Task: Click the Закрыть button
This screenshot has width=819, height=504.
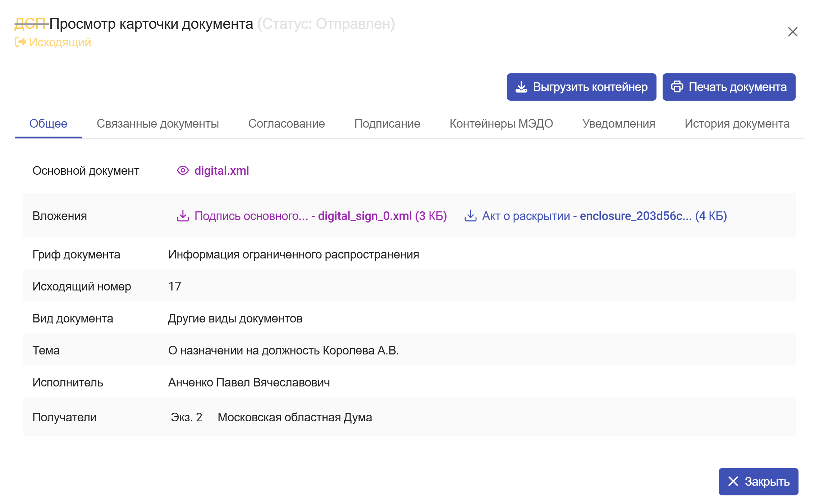Action: [758, 481]
